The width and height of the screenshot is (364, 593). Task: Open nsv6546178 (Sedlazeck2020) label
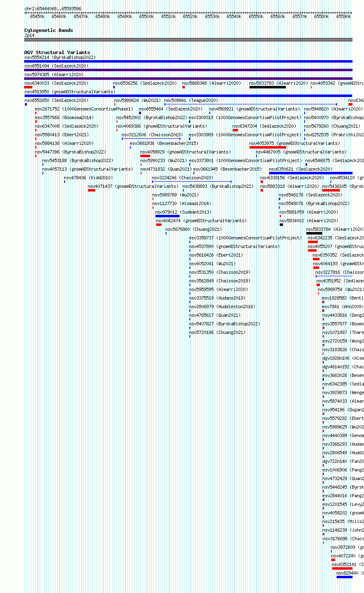tap(311, 195)
